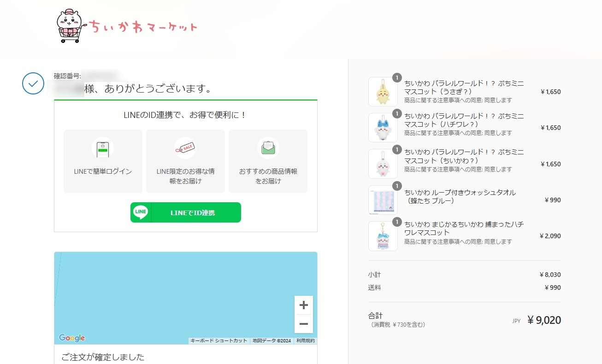Click the ちいかわ？ mini mascot thumbnail

383,164
